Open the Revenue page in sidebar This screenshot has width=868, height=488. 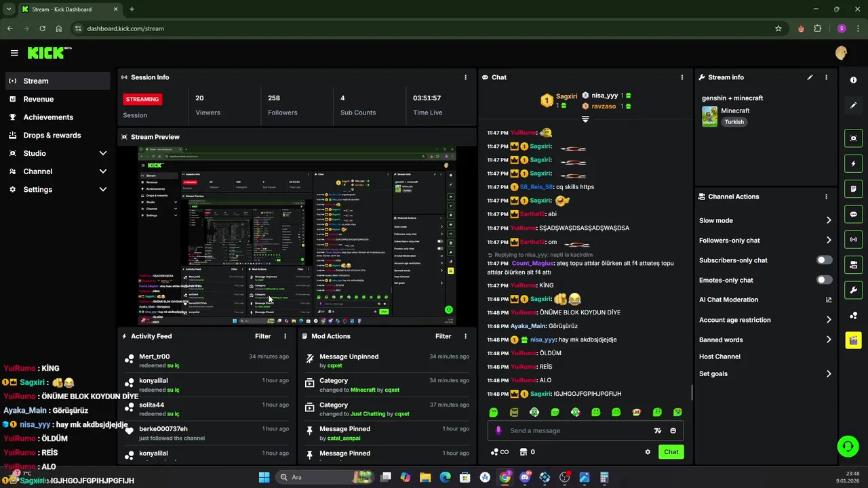pyautogui.click(x=58, y=99)
